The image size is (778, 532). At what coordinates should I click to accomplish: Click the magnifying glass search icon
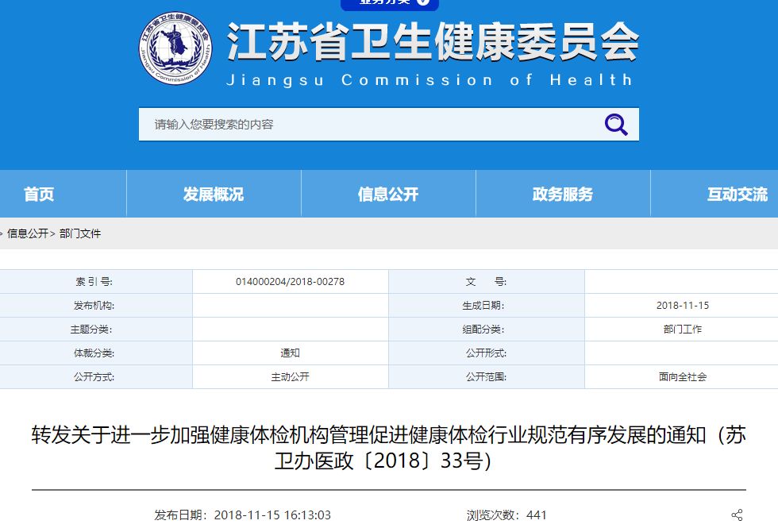pyautogui.click(x=615, y=125)
